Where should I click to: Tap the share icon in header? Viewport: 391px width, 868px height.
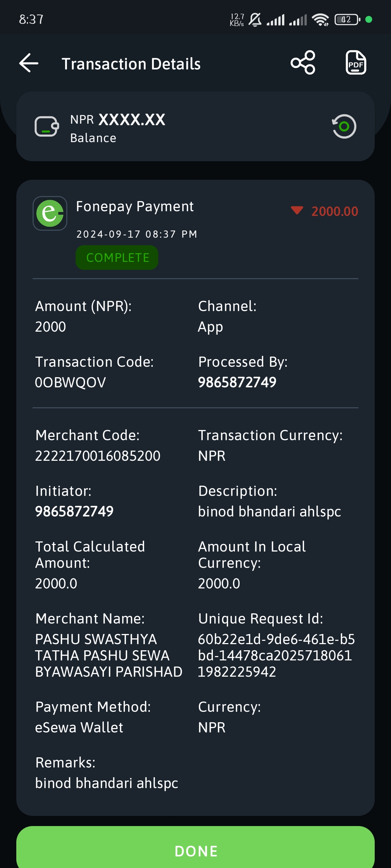[x=303, y=63]
